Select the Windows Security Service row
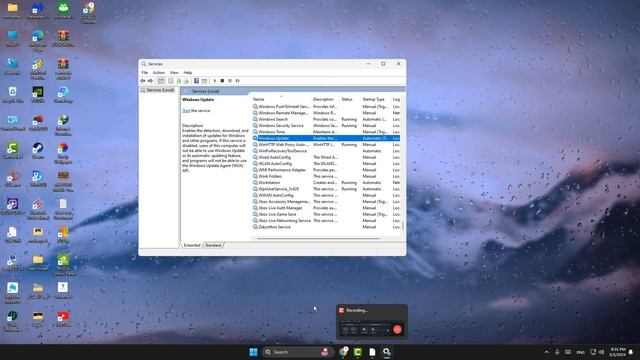This screenshot has width=640, height=360. tap(326, 126)
